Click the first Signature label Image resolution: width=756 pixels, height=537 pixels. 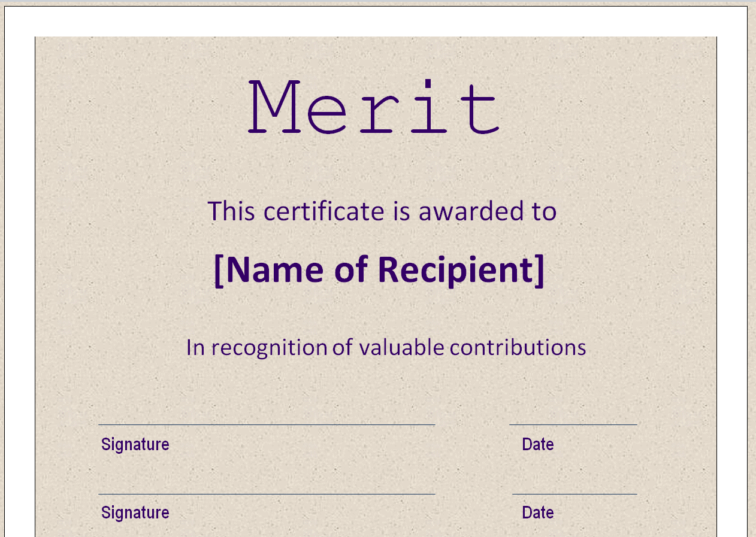point(135,444)
